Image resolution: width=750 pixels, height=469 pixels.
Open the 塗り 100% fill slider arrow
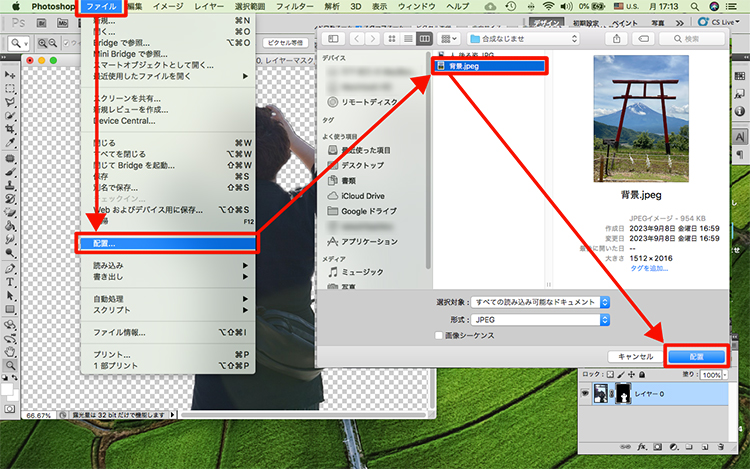[726, 375]
